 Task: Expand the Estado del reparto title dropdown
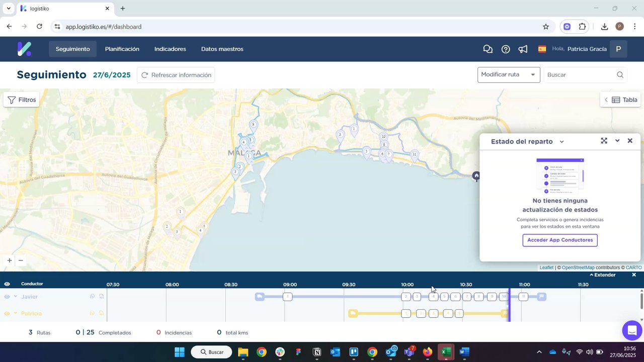pyautogui.click(x=562, y=142)
